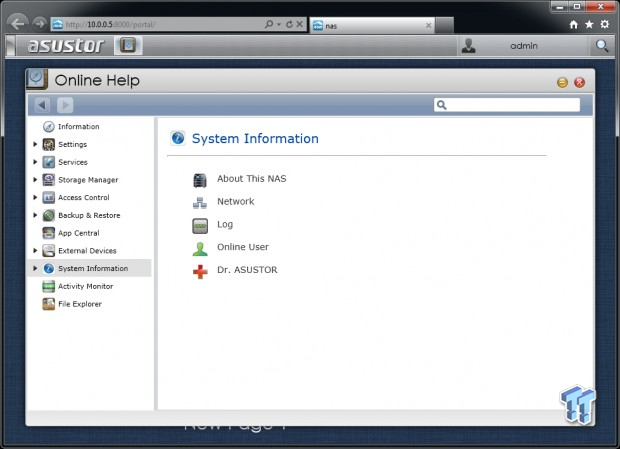Click the Services icon in sidebar
The height and width of the screenshot is (449, 620).
click(x=49, y=162)
